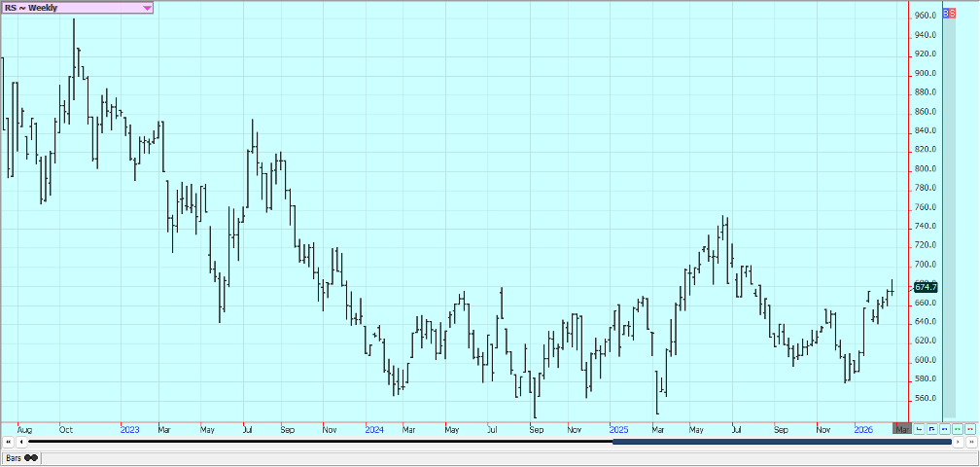
Task: Click the red dash icon at far right
Action: coord(969,428)
